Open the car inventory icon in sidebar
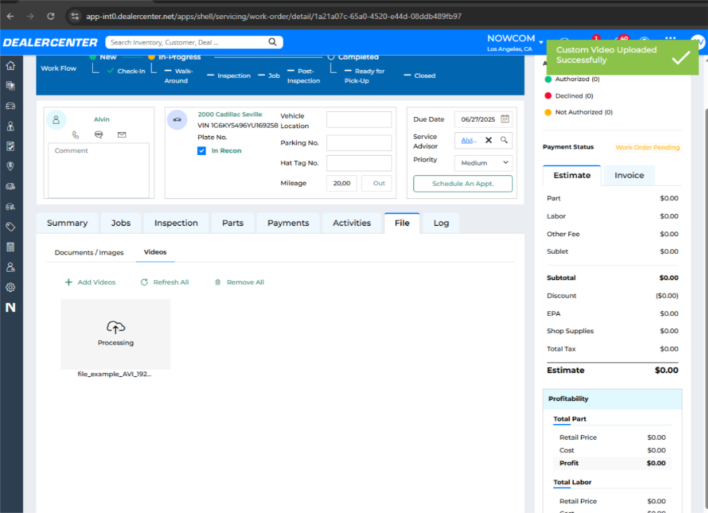The width and height of the screenshot is (708, 513). pyautogui.click(x=10, y=106)
